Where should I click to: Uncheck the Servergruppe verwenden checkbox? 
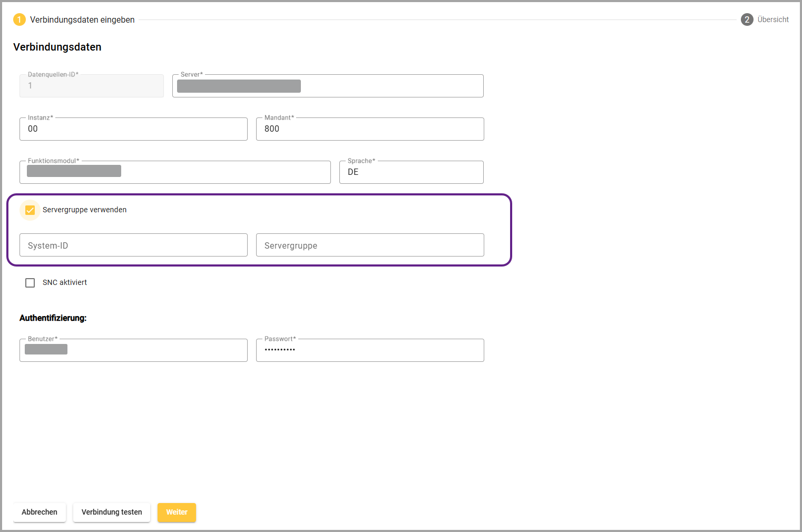click(x=30, y=210)
